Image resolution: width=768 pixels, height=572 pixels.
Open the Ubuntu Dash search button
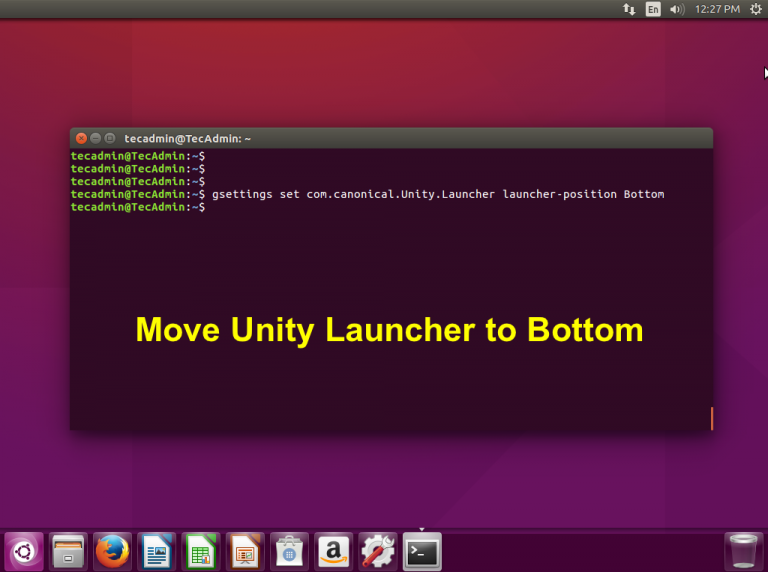click(x=24, y=551)
